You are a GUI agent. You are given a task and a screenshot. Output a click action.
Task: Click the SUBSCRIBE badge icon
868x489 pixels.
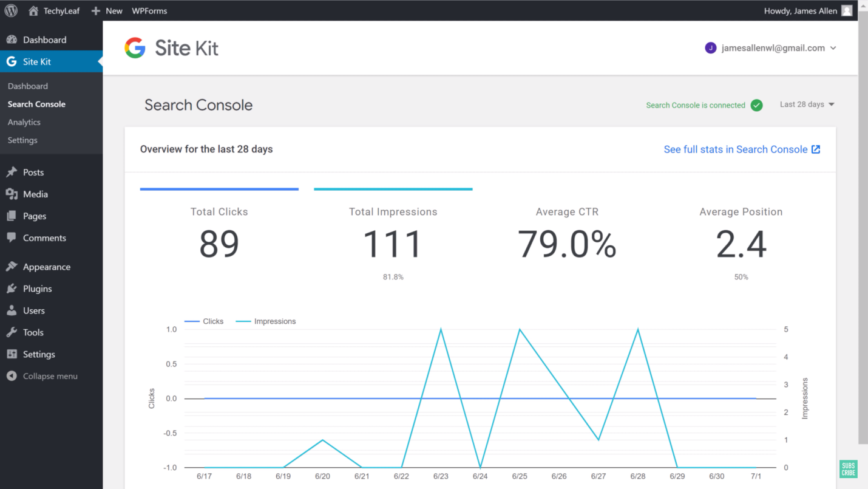click(x=848, y=469)
